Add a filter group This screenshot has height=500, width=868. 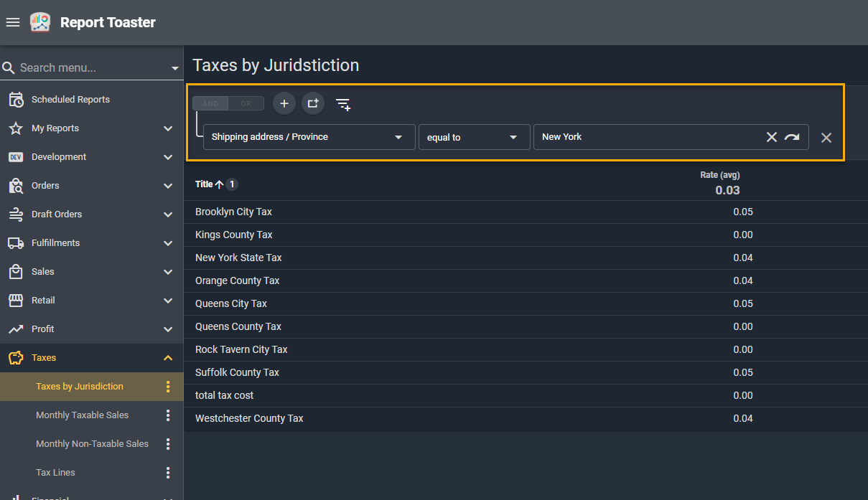pos(313,103)
